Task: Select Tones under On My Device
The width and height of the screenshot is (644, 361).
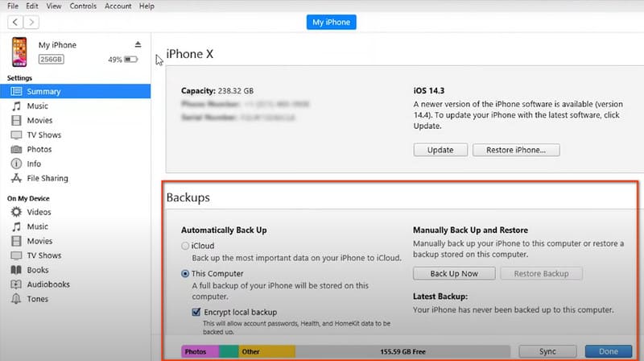Action: [37, 300]
